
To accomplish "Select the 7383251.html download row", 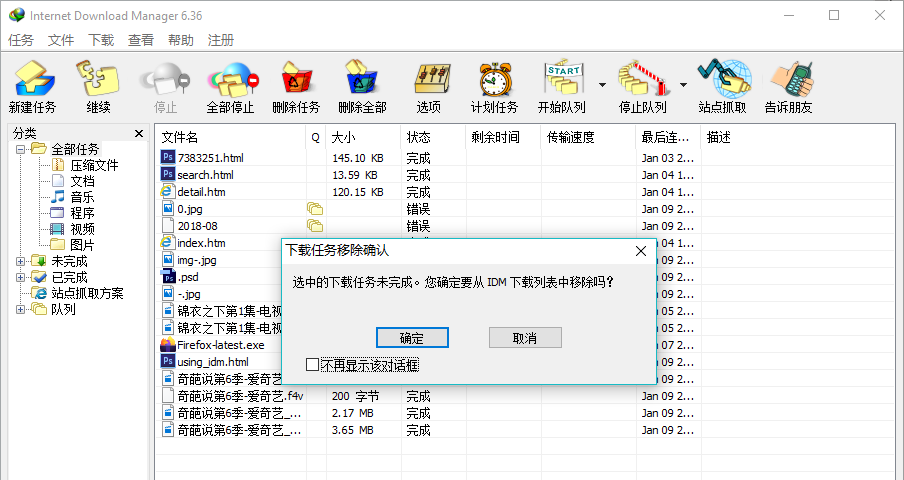I will [x=526, y=158].
